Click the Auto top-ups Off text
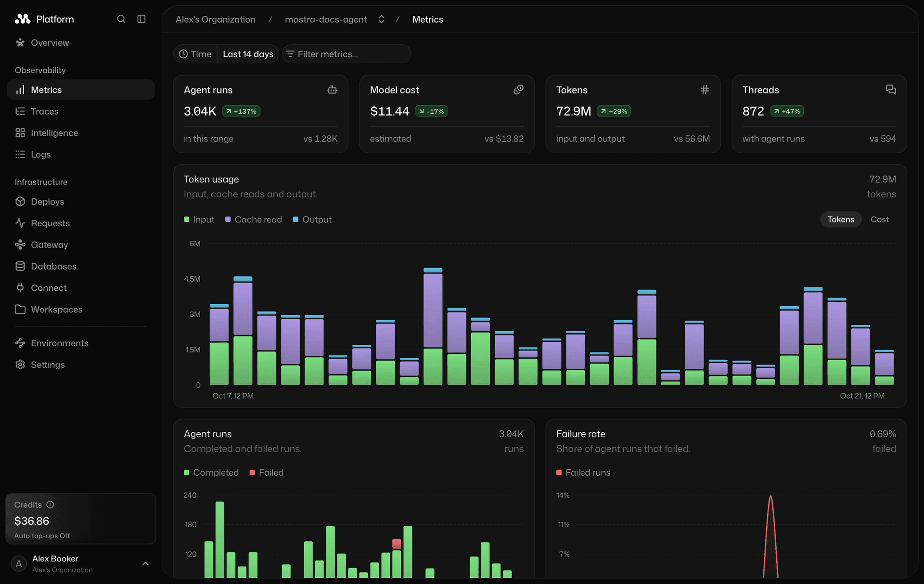This screenshot has width=924, height=584. (x=42, y=536)
